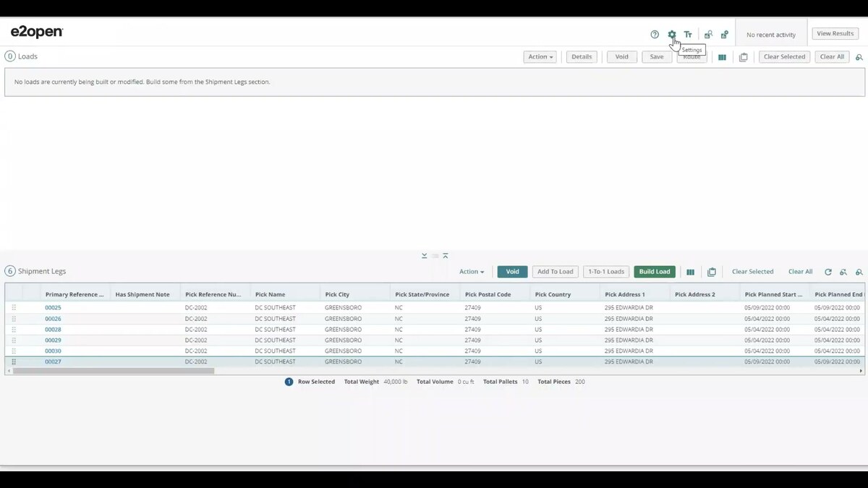Viewport: 868px width, 488px height.
Task: Click View Results button
Action: (835, 34)
